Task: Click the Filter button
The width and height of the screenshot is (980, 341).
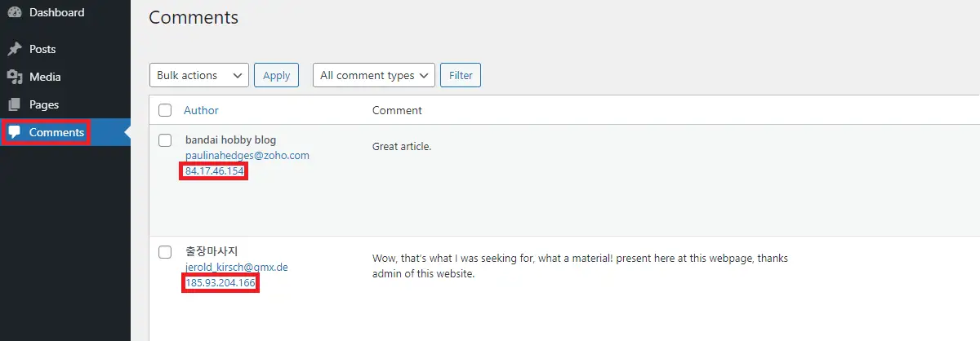Action: pos(461,75)
